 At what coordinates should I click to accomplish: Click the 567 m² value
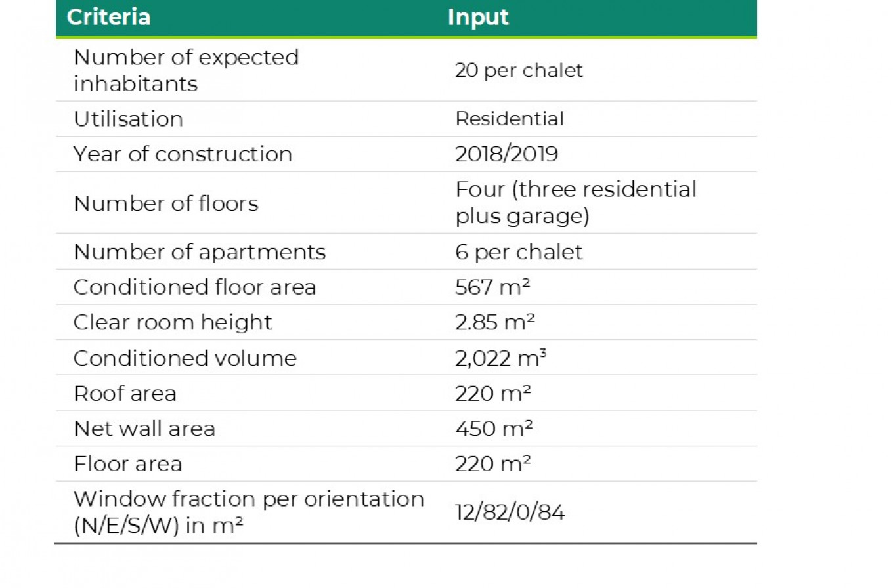pos(493,287)
